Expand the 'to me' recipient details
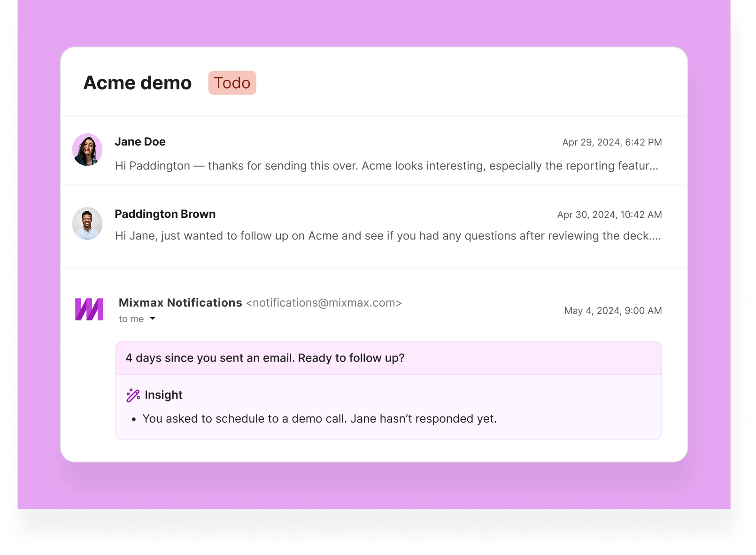Image resolution: width=756 pixels, height=555 pixels. [131, 318]
